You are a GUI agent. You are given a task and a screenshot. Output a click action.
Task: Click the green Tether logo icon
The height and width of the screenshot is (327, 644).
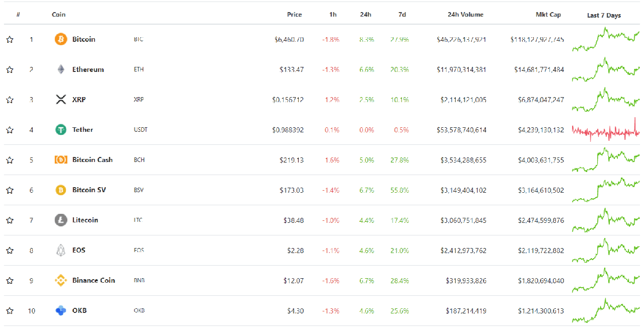(60, 130)
